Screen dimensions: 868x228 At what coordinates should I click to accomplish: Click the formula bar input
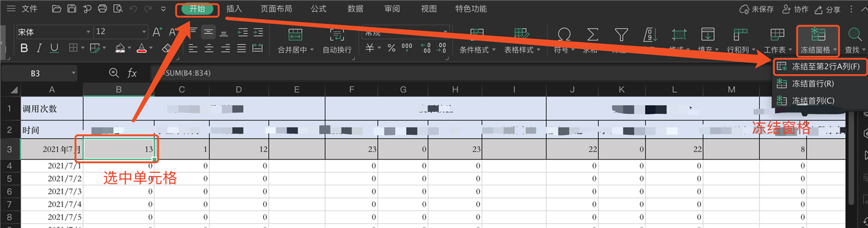click(508, 73)
